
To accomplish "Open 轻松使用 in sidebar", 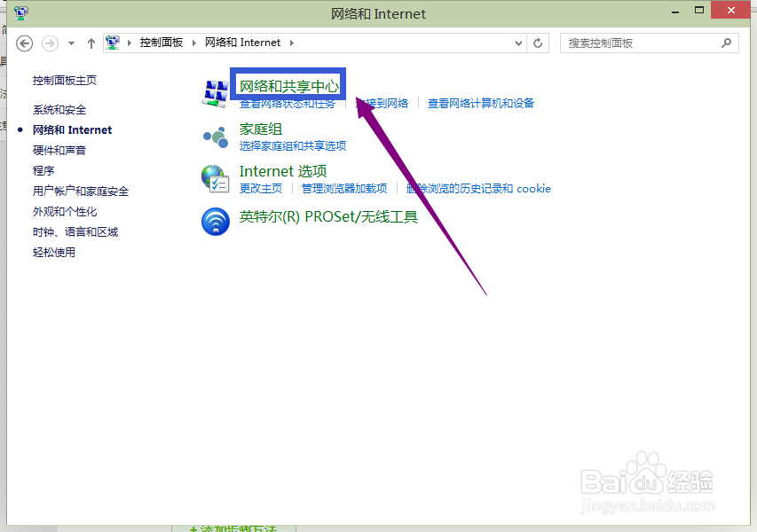I will coord(54,252).
